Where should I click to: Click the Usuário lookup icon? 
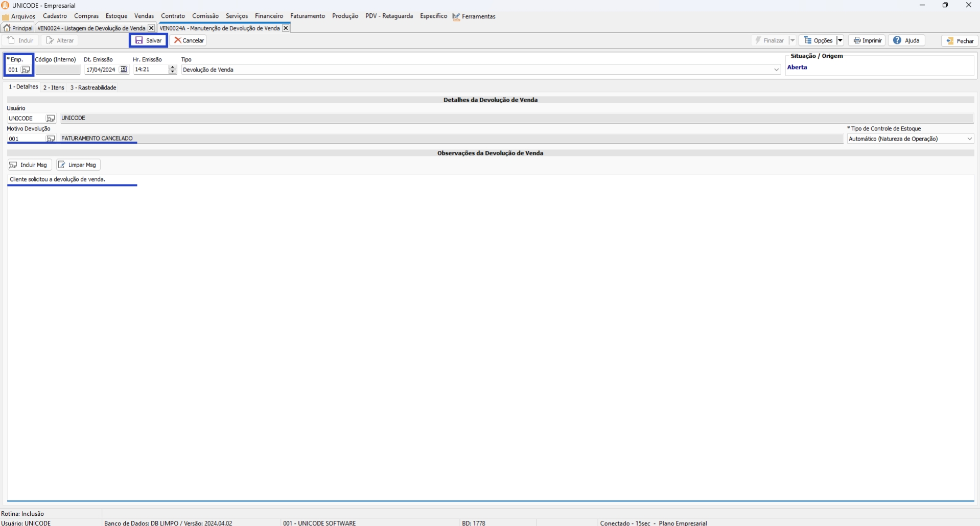[50, 119]
